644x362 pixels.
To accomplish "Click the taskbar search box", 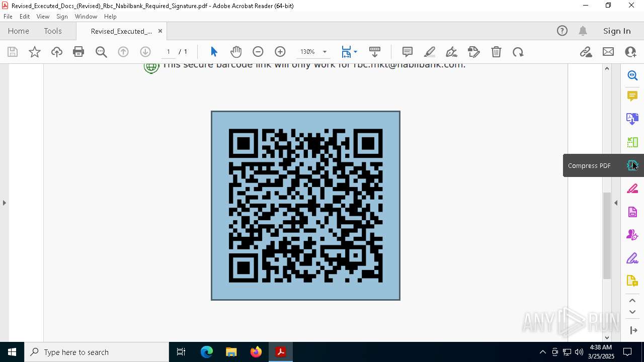I will [97, 352].
